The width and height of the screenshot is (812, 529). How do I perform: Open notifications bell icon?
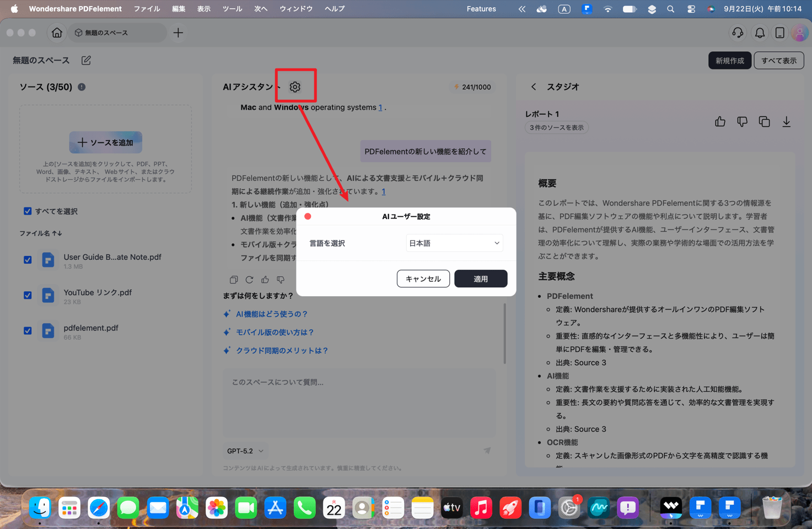[x=760, y=33]
